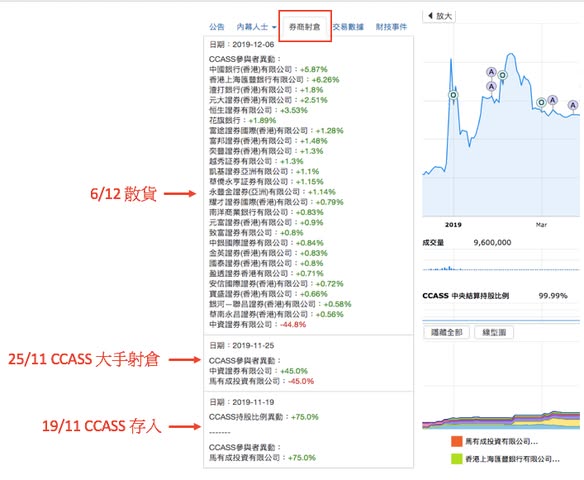Click the 盈透證券香港有限公司 +0.71% row

point(266,273)
